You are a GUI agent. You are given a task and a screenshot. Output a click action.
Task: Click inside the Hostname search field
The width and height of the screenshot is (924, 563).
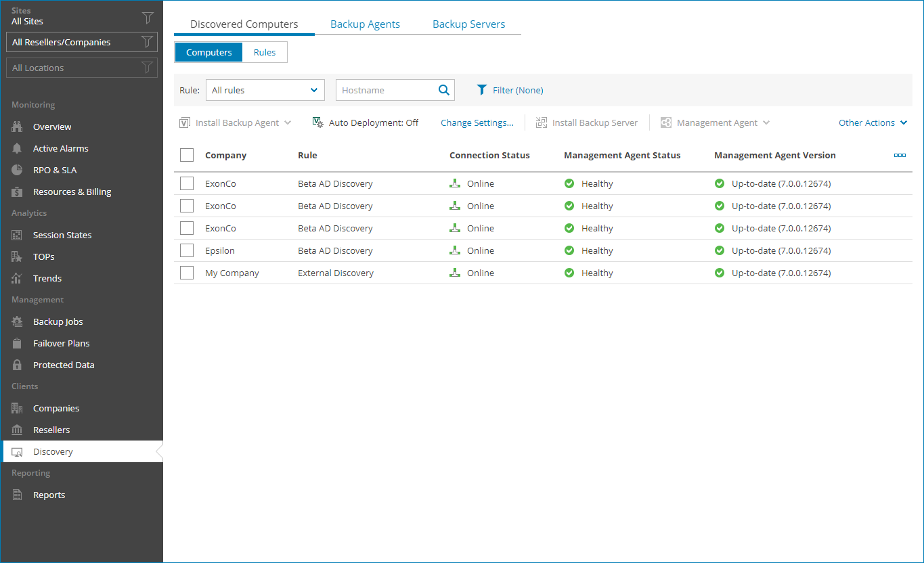[x=384, y=90]
